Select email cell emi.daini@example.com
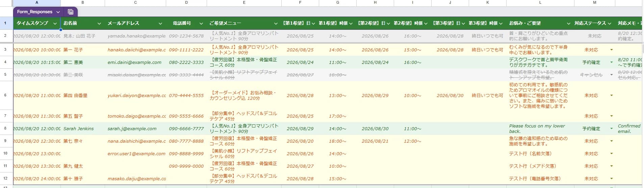644x188 pixels. pyautogui.click(x=135, y=62)
